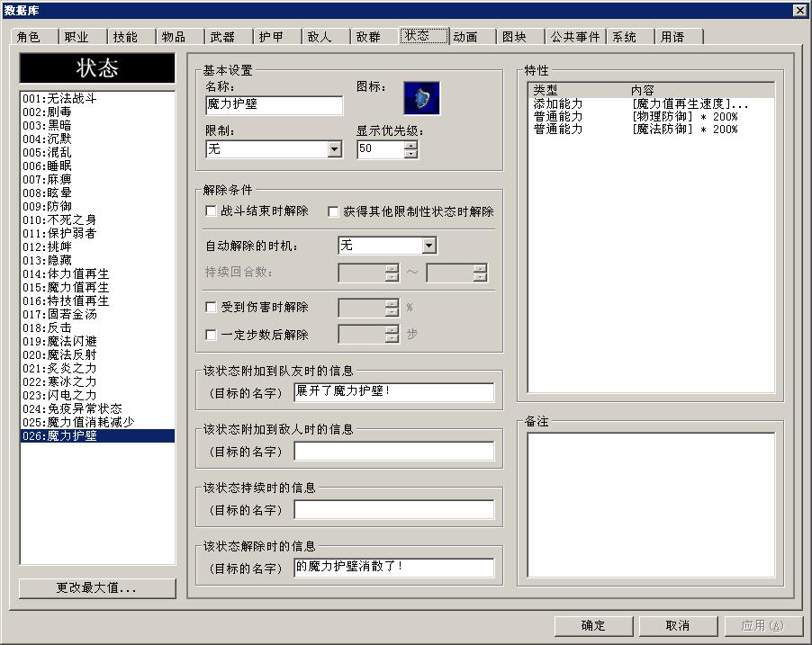Select state 024:免疫异常状态

click(97, 408)
